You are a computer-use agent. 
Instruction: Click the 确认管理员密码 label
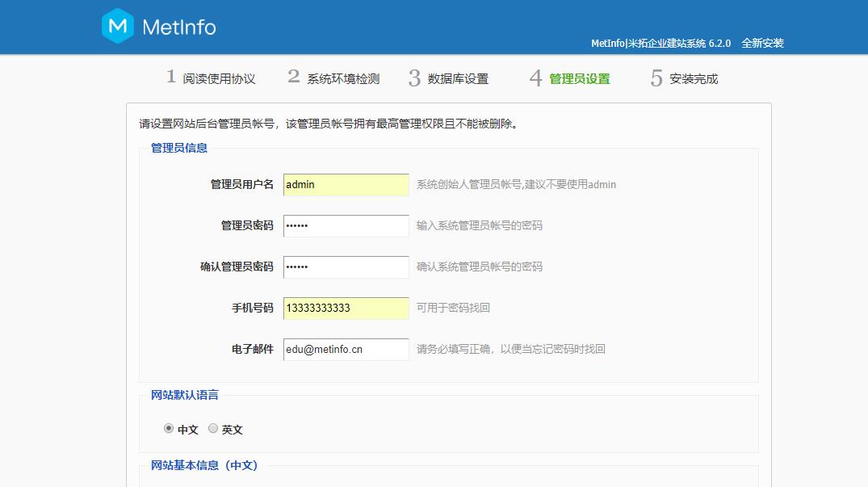[x=237, y=267]
